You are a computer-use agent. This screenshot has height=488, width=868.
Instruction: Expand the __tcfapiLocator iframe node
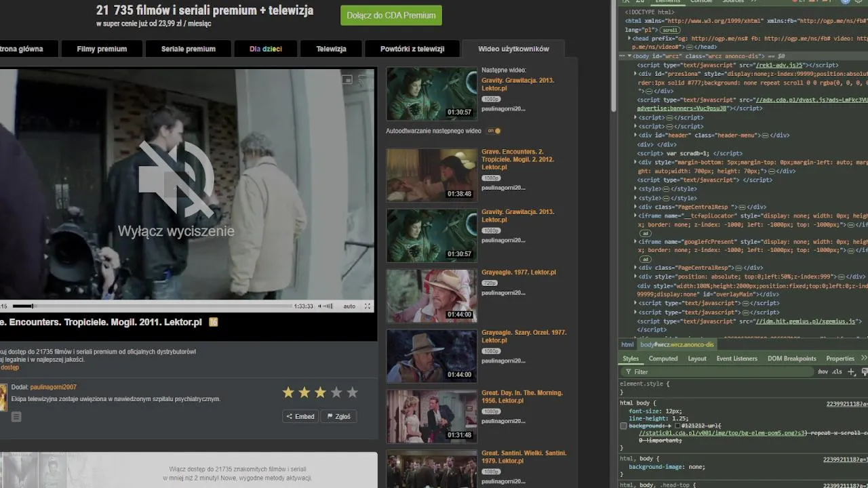(635, 216)
